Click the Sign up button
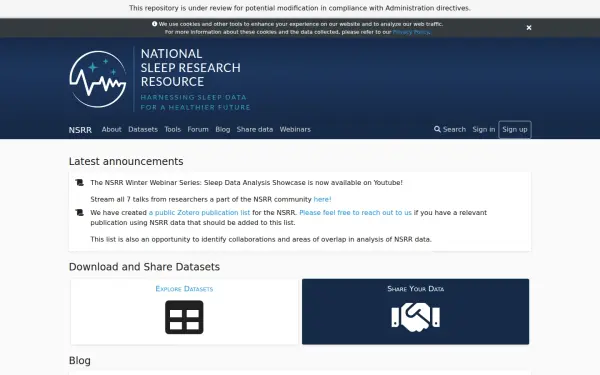Screen dimensions: 600x375 (x=515, y=129)
